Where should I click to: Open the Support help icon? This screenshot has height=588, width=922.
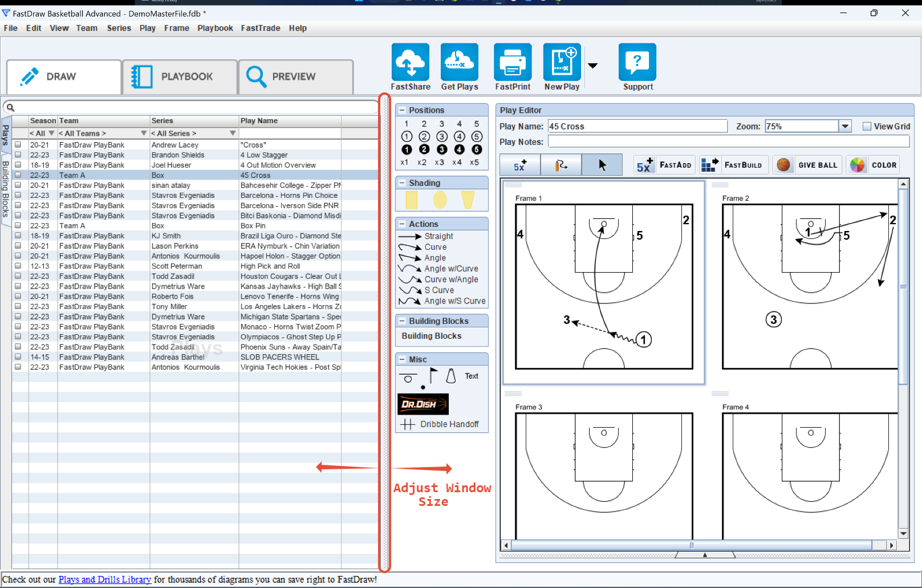pos(637,62)
